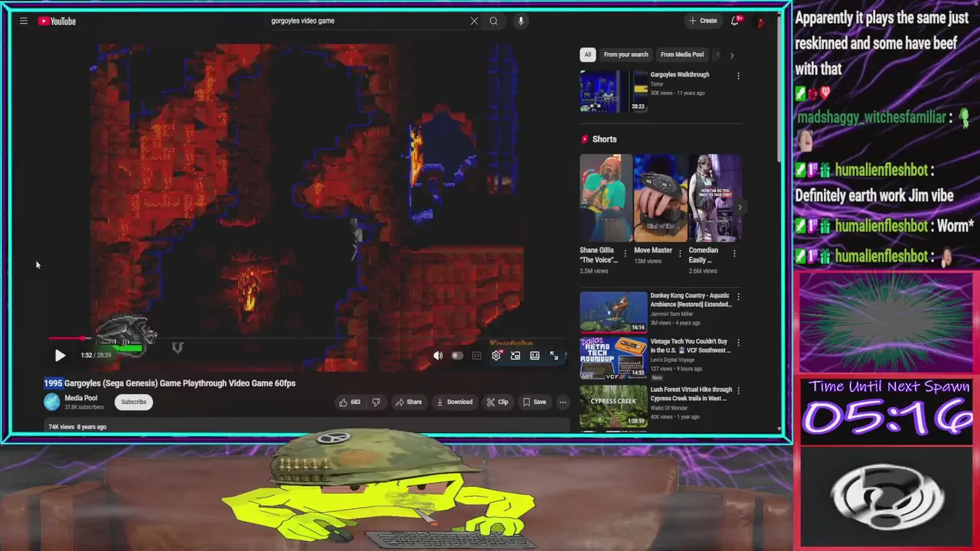This screenshot has width=980, height=551.
Task: Click the 1:52 / 28:39 time display
Action: (96, 355)
